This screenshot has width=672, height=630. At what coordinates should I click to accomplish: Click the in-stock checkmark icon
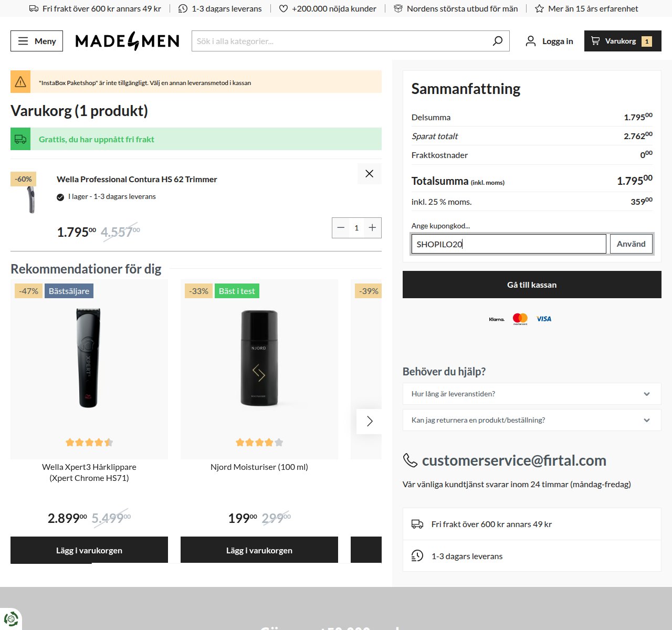tap(60, 197)
